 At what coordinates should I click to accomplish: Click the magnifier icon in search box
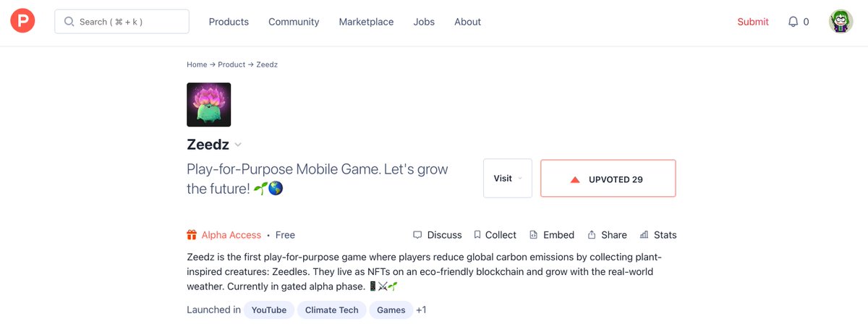pyautogui.click(x=69, y=22)
